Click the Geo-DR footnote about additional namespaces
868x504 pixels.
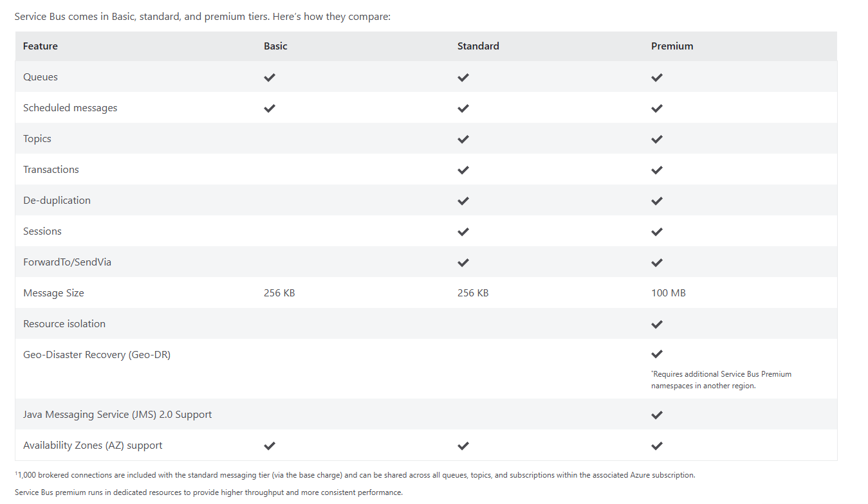[721, 380]
